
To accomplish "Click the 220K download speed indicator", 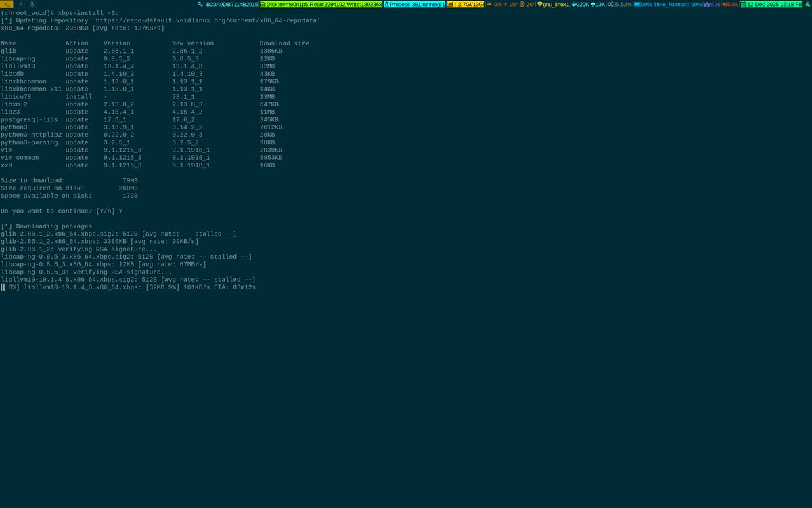I will click(580, 4).
